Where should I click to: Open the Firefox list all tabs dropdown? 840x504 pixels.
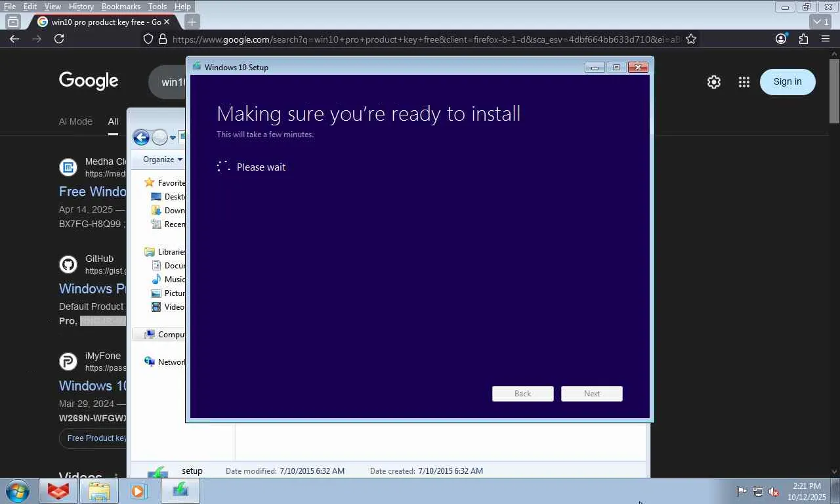click(x=820, y=22)
